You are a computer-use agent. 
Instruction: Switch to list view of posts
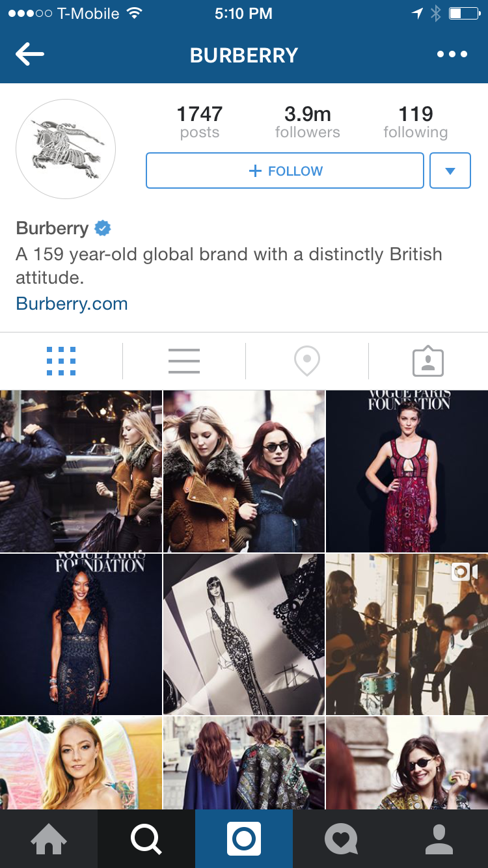[x=184, y=361]
